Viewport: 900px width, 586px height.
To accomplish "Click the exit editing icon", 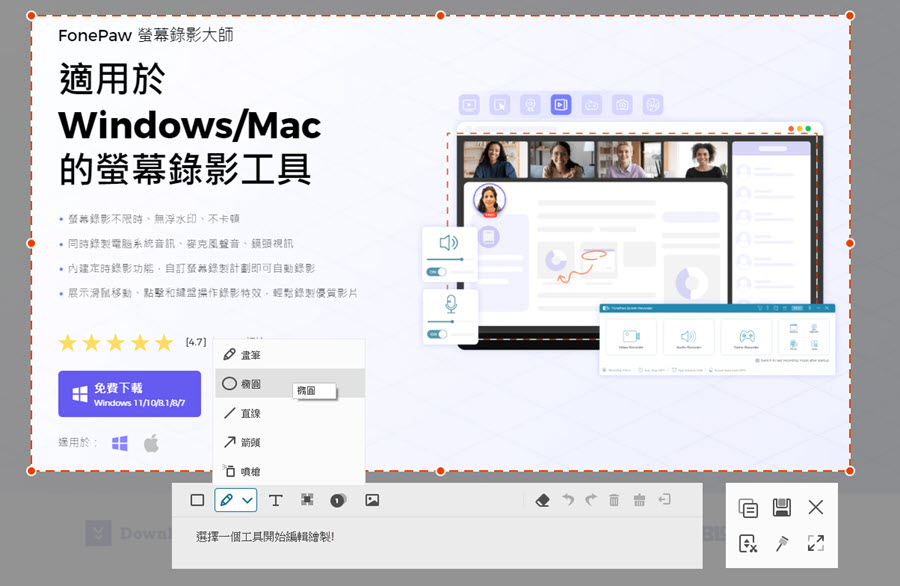I will (x=665, y=499).
